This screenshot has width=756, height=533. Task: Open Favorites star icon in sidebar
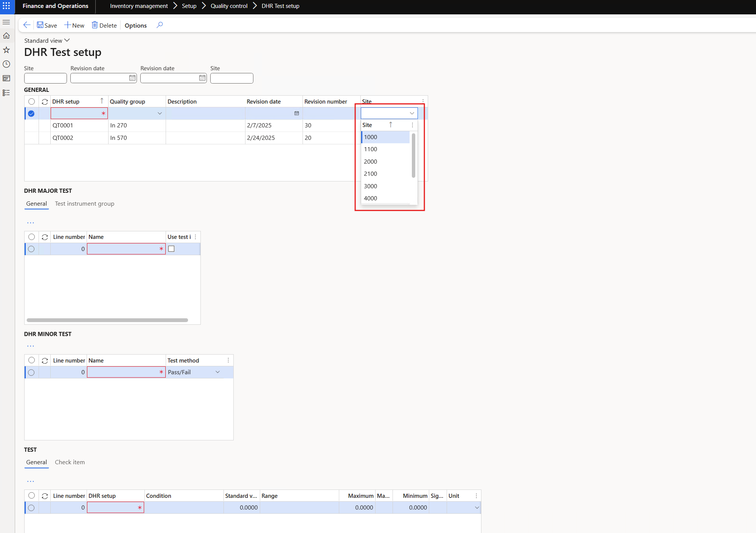point(6,50)
